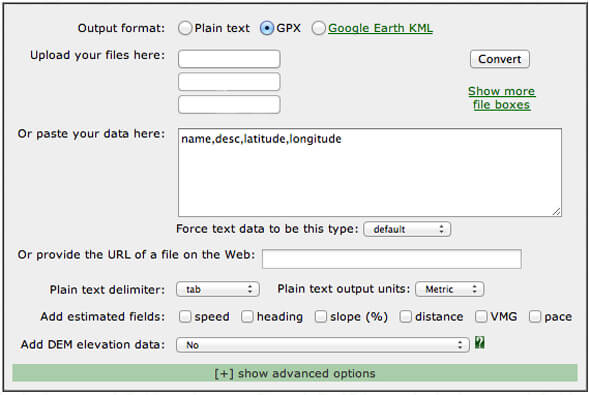Viewport: 590px width, 395px height.
Task: Enable the speed estimated field checkbox
Action: click(185, 316)
